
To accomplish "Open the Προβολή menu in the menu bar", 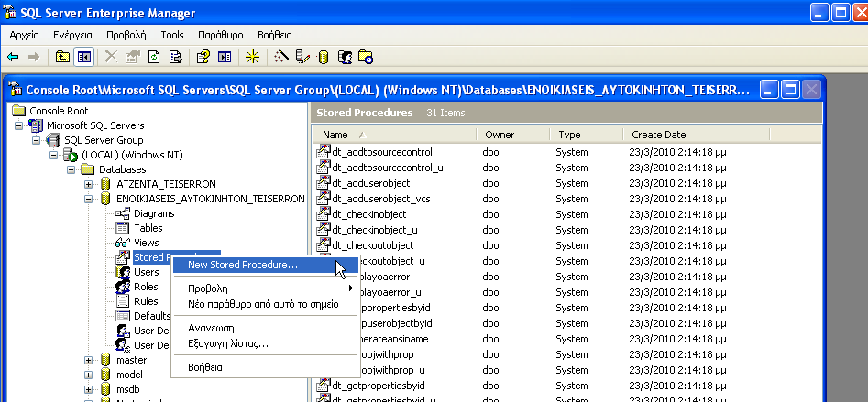I will click(126, 35).
